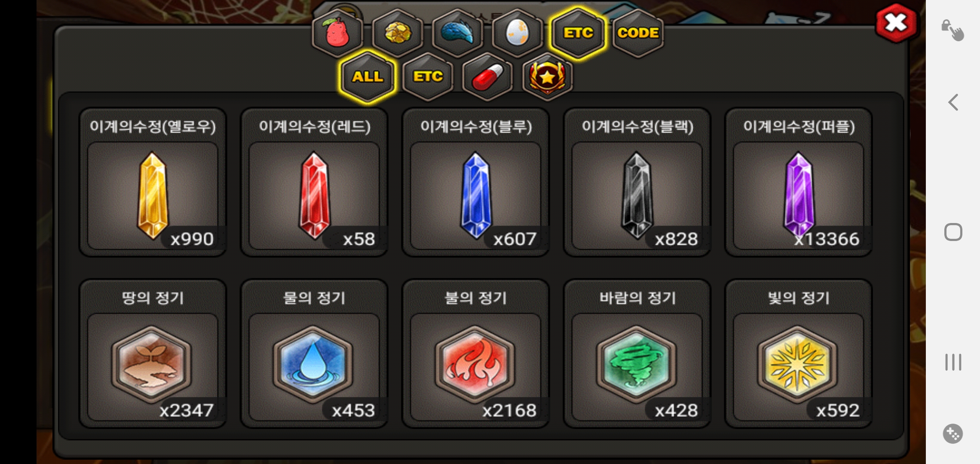This screenshot has height=464, width=980.
Task: Choose the green tornado wind essence
Action: coord(637,354)
